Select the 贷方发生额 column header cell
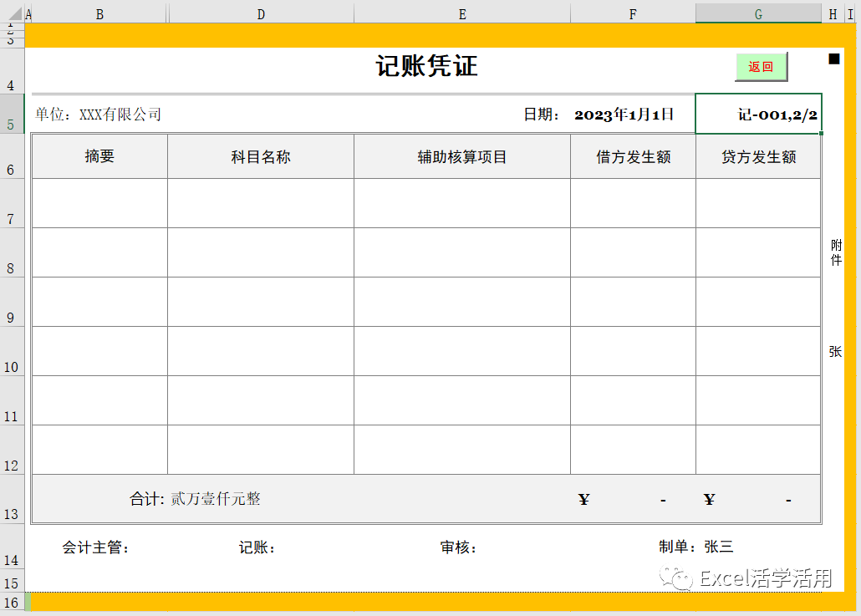 coord(758,155)
